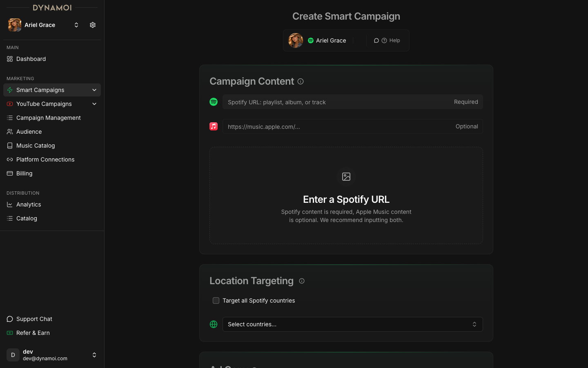
Task: Focus the Spotify URL input field
Action: [337, 102]
